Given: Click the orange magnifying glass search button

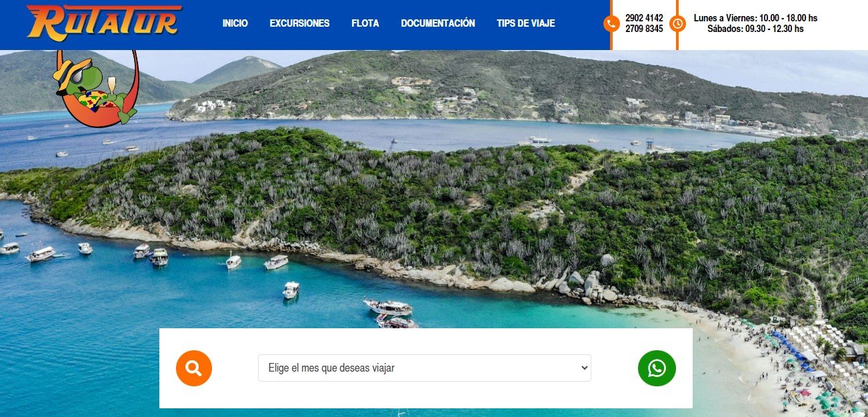Looking at the screenshot, I should [194, 368].
